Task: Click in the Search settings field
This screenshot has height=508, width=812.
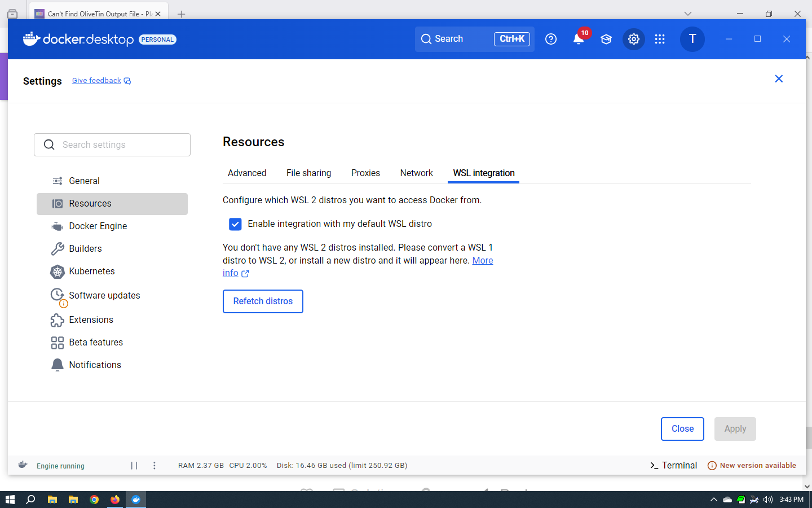Action: (121, 145)
